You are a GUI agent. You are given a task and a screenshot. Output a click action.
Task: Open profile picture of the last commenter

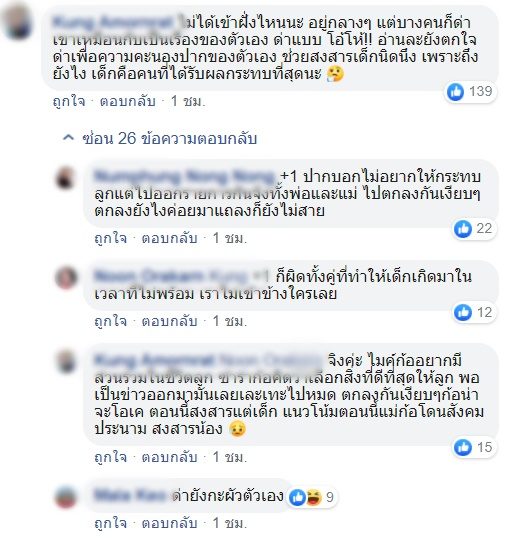click(66, 497)
